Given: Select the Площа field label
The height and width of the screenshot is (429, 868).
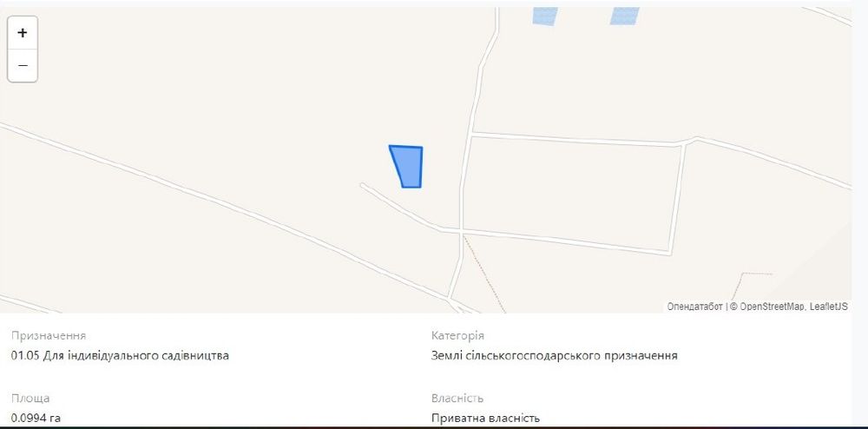Looking at the screenshot, I should pyautogui.click(x=30, y=399).
